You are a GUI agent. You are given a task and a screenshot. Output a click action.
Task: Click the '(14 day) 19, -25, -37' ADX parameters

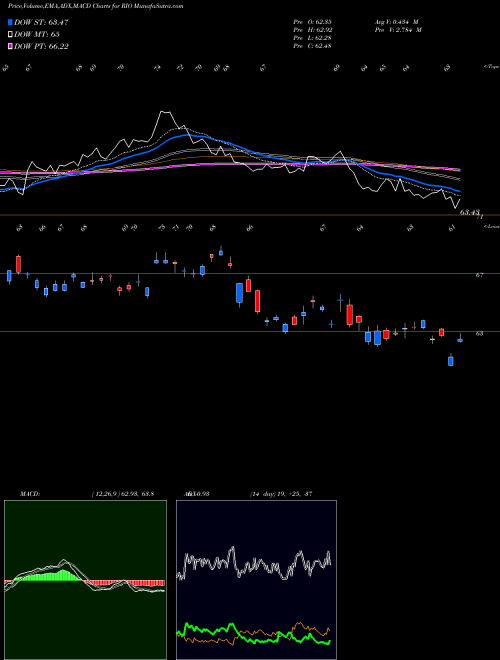tap(281, 494)
